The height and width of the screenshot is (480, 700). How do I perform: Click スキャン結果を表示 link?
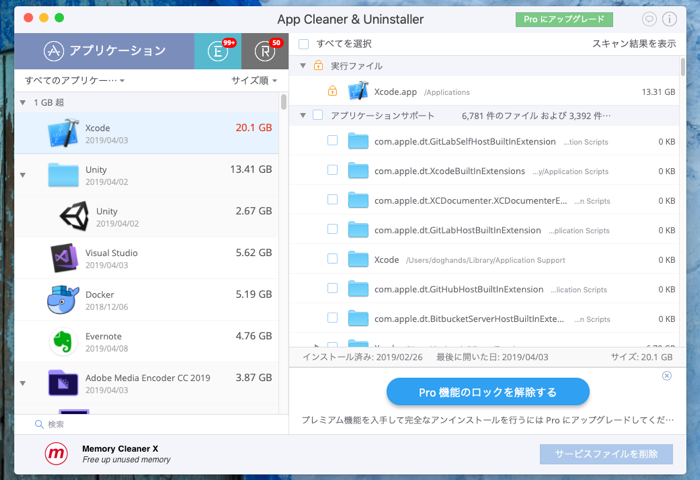tap(634, 44)
